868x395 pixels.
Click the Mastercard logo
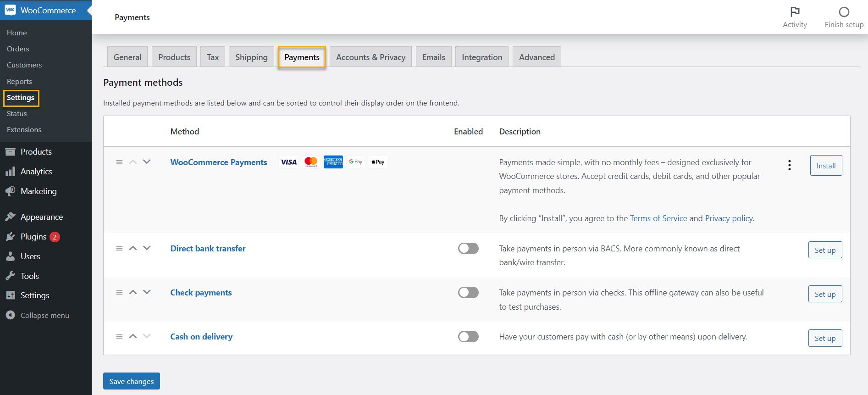pyautogui.click(x=311, y=162)
